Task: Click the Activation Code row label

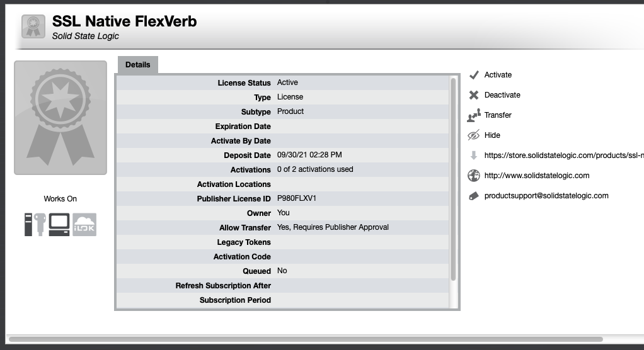Action: (242, 256)
